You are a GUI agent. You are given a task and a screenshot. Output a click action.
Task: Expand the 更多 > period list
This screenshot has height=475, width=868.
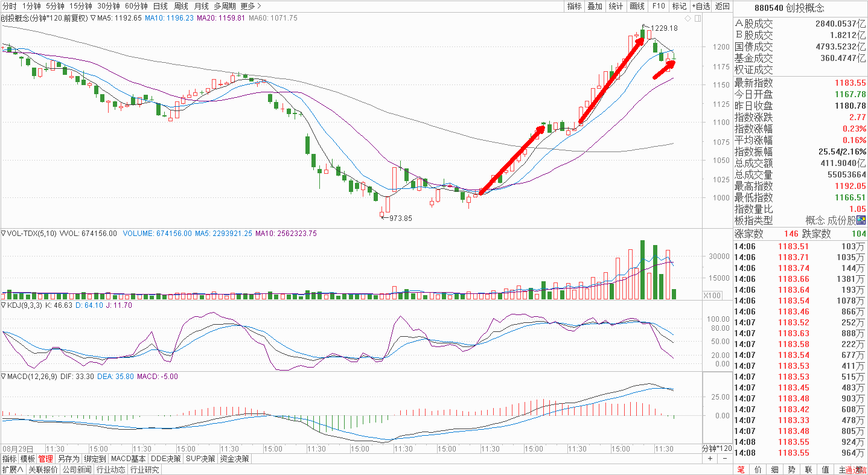click(251, 6)
